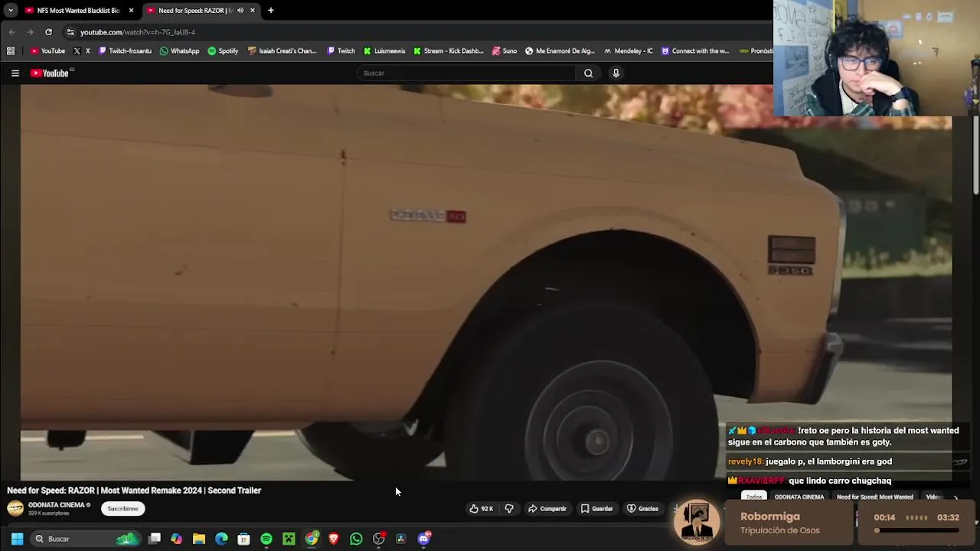Open WhatsApp from the taskbar
Screen dimensions: 980x551
point(356,539)
